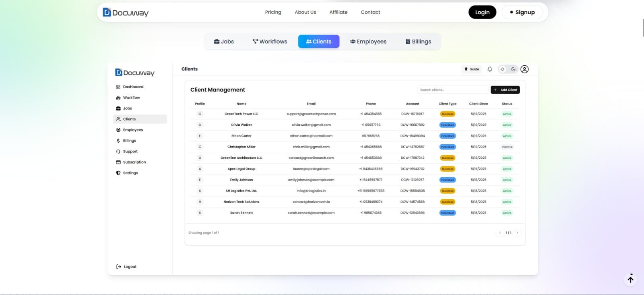
Task: Select Clients in the sidebar
Action: [140, 119]
